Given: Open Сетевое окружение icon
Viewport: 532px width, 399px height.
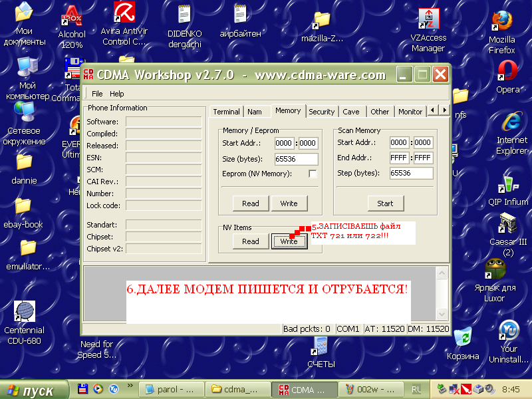Looking at the screenshot, I should [24, 124].
